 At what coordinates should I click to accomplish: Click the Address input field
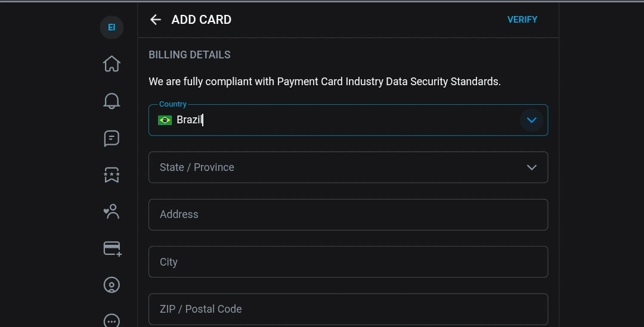(x=348, y=214)
